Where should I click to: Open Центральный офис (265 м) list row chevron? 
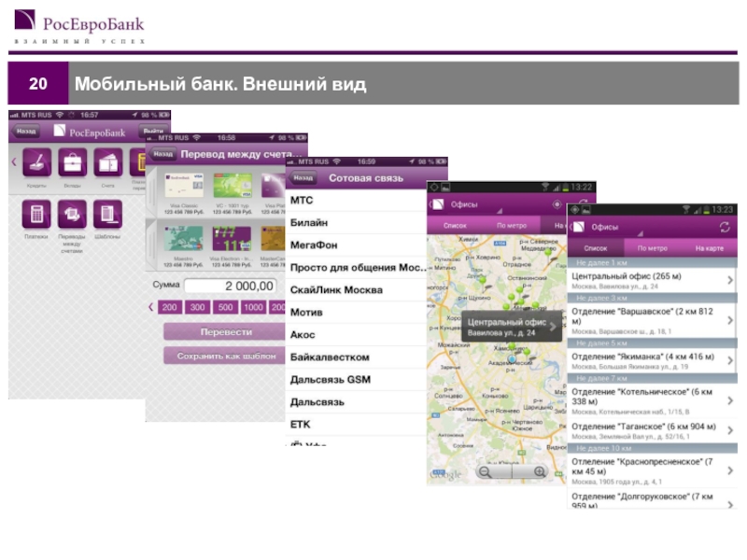click(x=730, y=281)
